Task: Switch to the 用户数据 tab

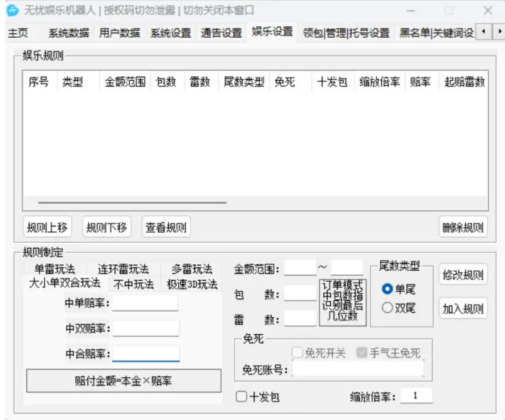Action: pyautogui.click(x=119, y=32)
